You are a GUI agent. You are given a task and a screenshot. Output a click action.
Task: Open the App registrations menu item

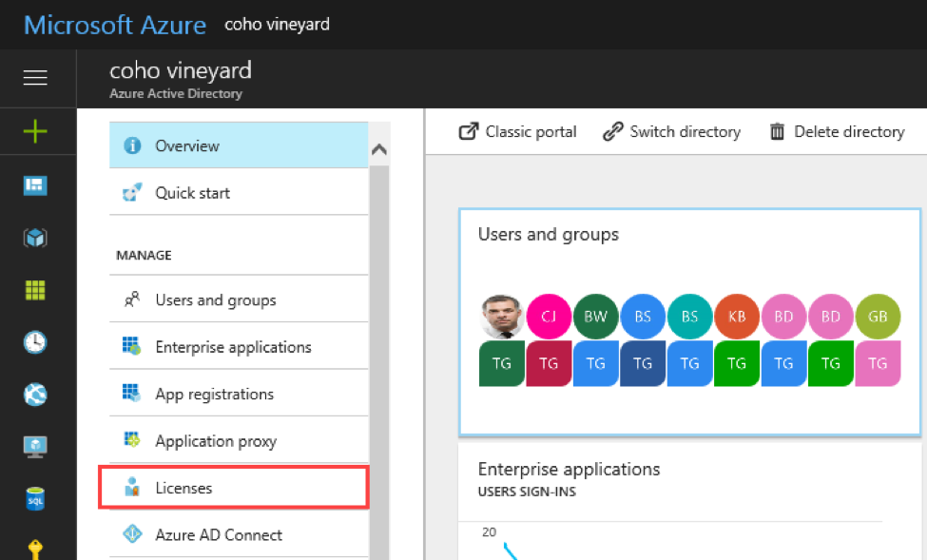click(x=239, y=393)
